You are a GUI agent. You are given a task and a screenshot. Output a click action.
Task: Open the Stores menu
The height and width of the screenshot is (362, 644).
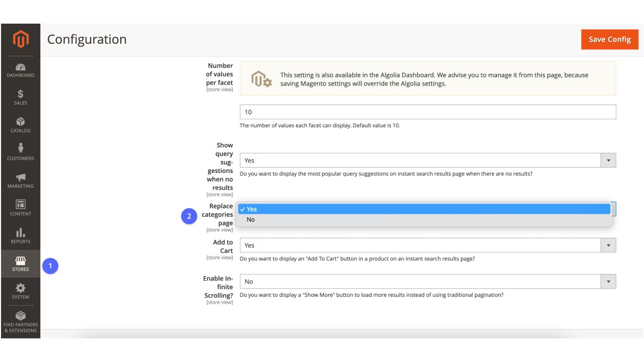click(x=21, y=263)
